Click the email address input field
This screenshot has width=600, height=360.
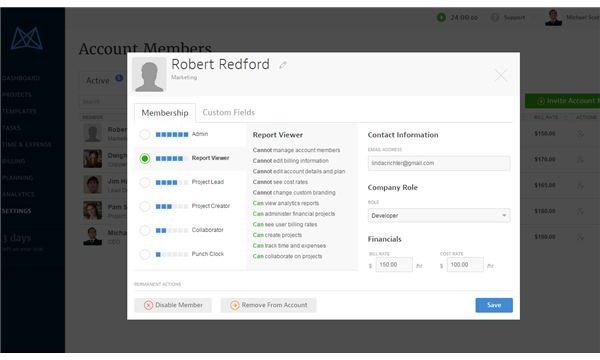coord(439,163)
